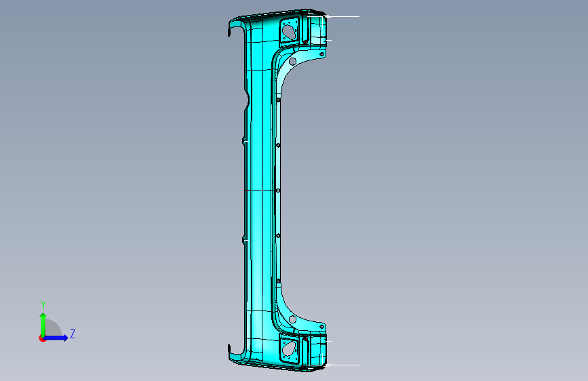Pick the top mounting bracket with oval cutout
This screenshot has width=588, height=381.
[x=289, y=31]
